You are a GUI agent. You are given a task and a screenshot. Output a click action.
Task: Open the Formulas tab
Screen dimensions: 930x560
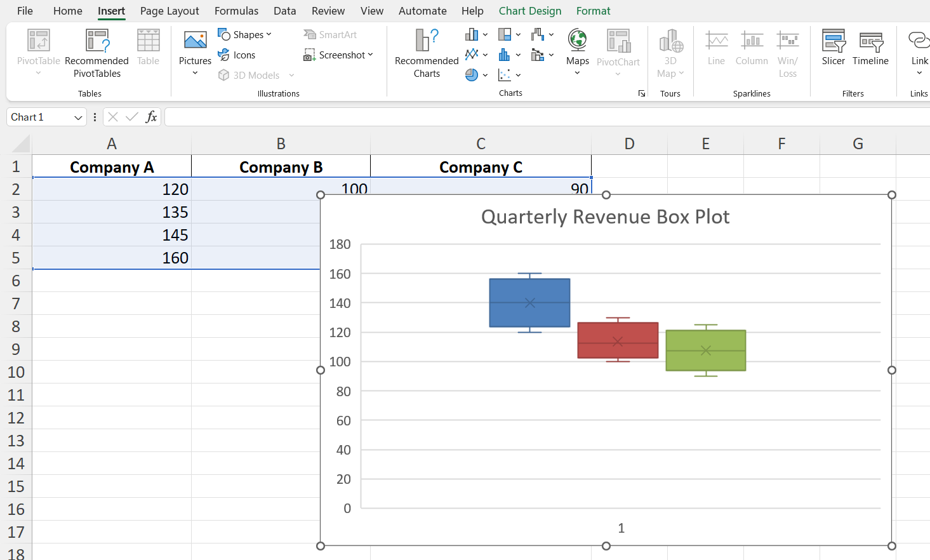[x=236, y=11]
